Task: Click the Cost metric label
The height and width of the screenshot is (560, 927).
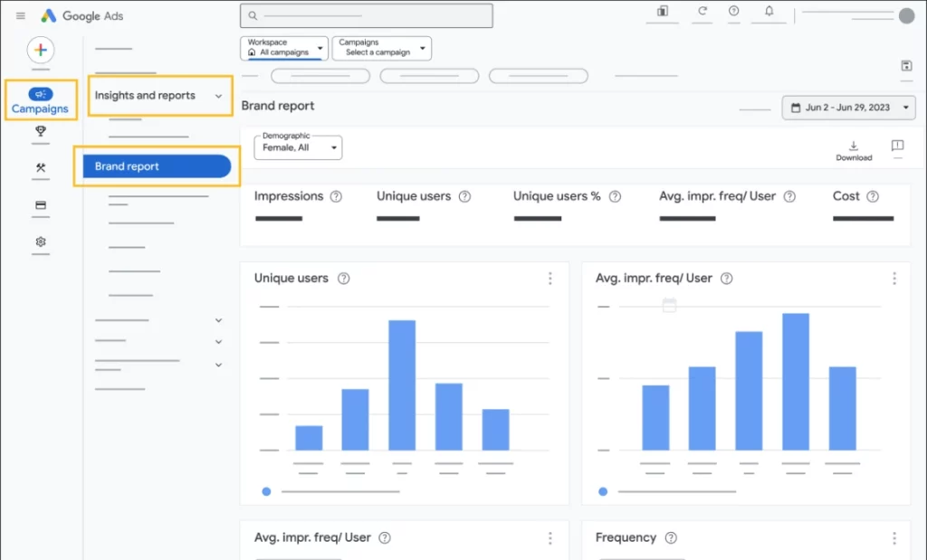Action: tap(846, 196)
